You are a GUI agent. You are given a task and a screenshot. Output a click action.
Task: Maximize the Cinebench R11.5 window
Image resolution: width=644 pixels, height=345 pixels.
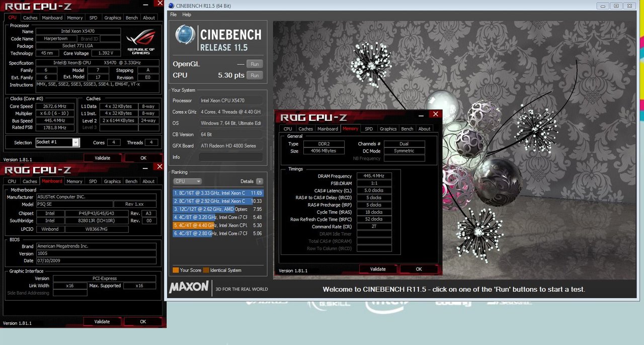(616, 6)
